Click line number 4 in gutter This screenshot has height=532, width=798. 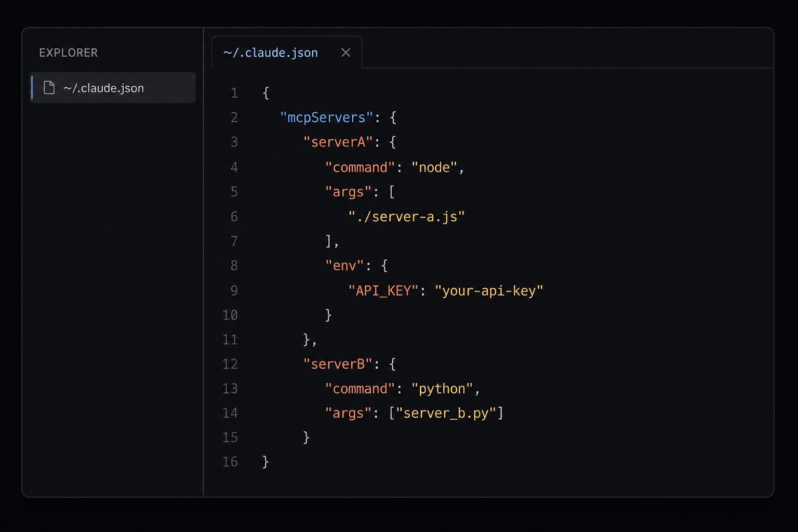(234, 167)
